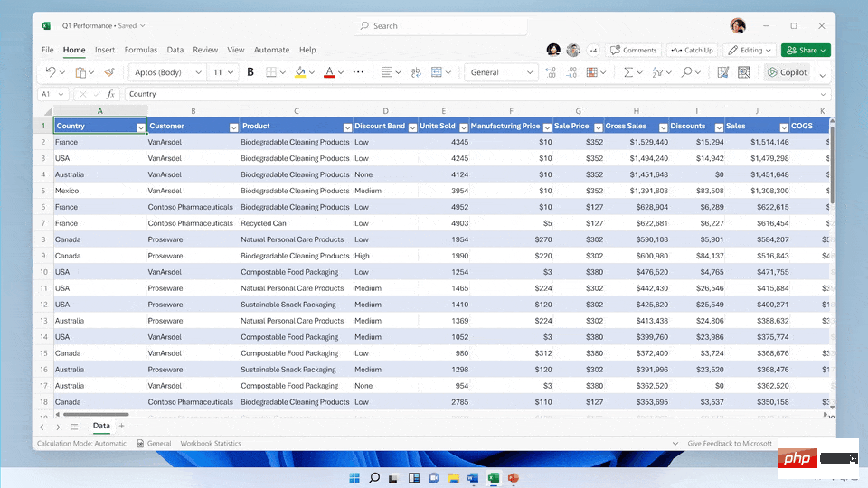Click the text alignment icon
Image resolution: width=868 pixels, height=488 pixels.
[x=386, y=72]
